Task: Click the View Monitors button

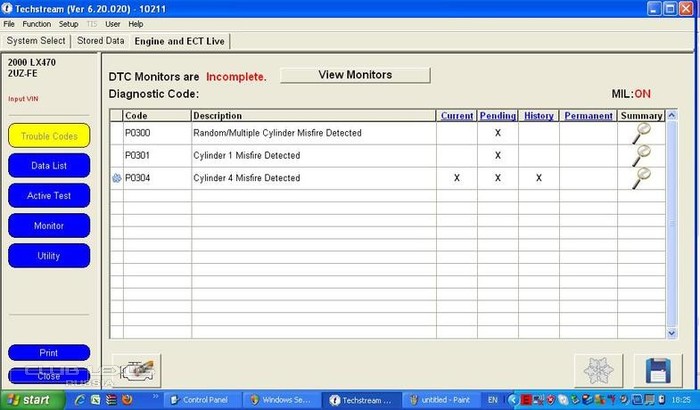Action: pos(355,75)
